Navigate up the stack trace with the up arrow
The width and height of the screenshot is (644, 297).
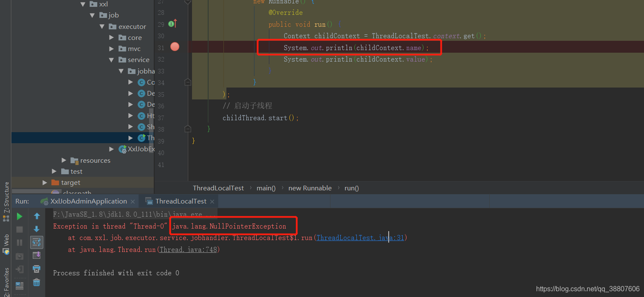click(x=37, y=216)
